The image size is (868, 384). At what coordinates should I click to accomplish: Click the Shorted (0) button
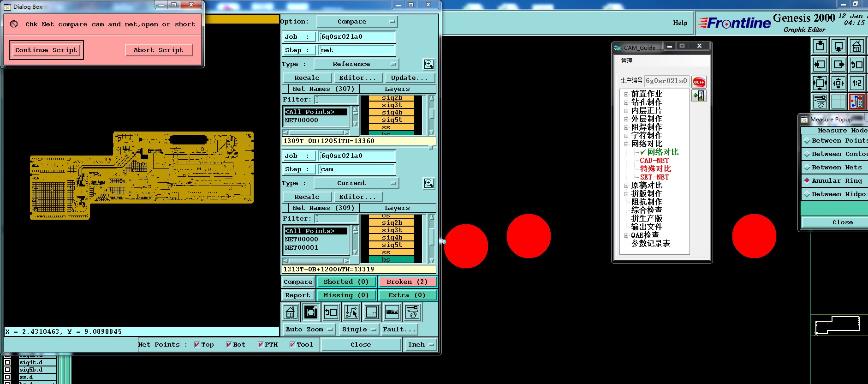click(346, 282)
